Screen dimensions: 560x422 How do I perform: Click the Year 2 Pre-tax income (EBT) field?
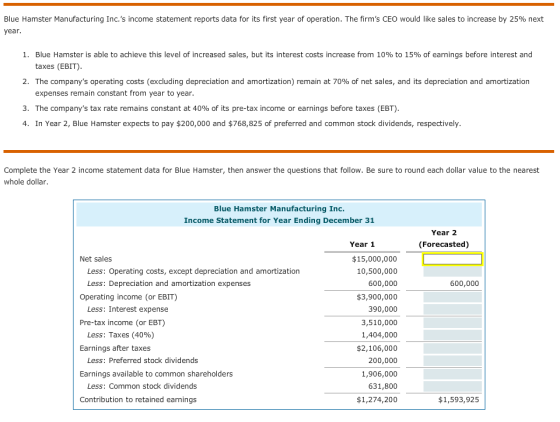452,323
